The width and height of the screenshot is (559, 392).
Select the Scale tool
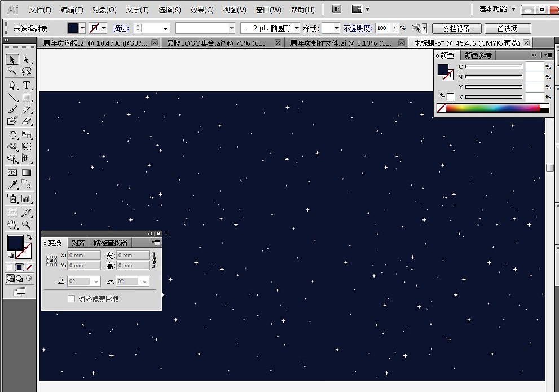[x=27, y=135]
